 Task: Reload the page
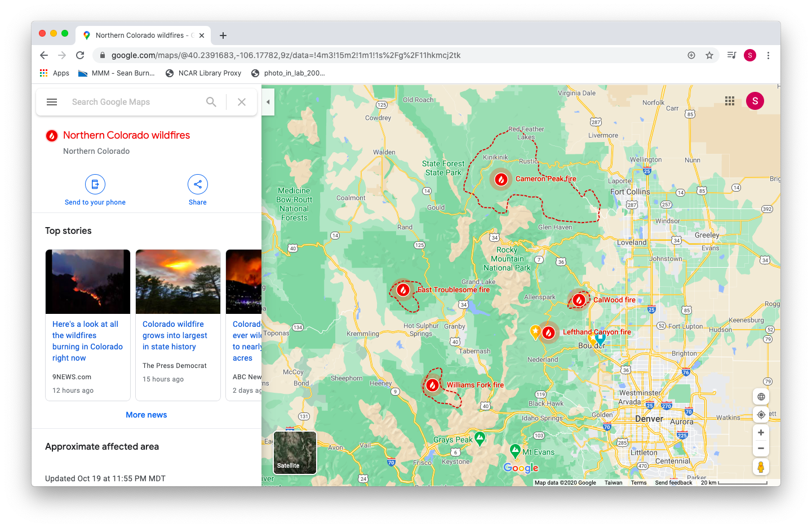point(80,55)
